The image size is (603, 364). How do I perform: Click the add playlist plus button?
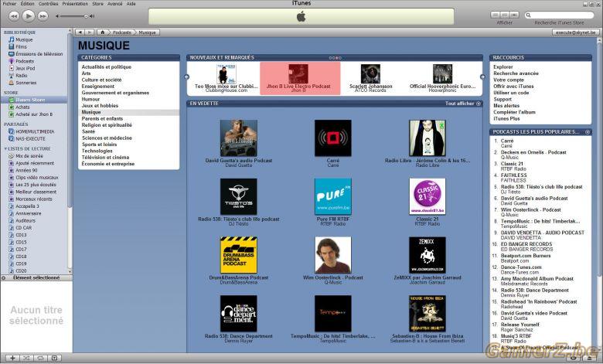pos(12,359)
